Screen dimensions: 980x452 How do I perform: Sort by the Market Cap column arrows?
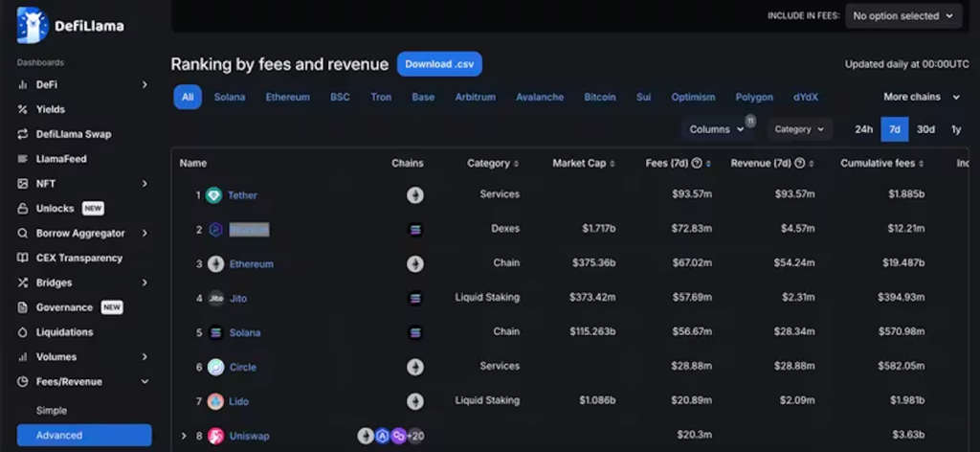point(612,164)
